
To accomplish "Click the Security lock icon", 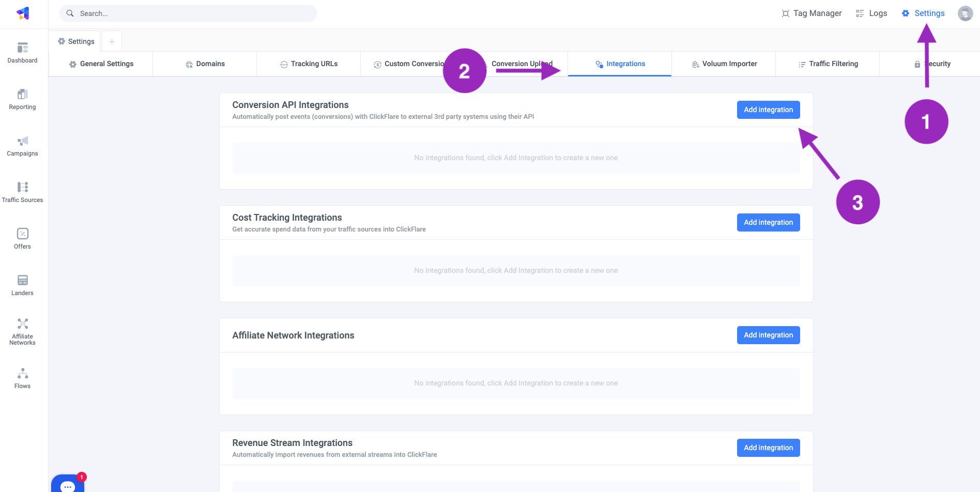I will 917,64.
